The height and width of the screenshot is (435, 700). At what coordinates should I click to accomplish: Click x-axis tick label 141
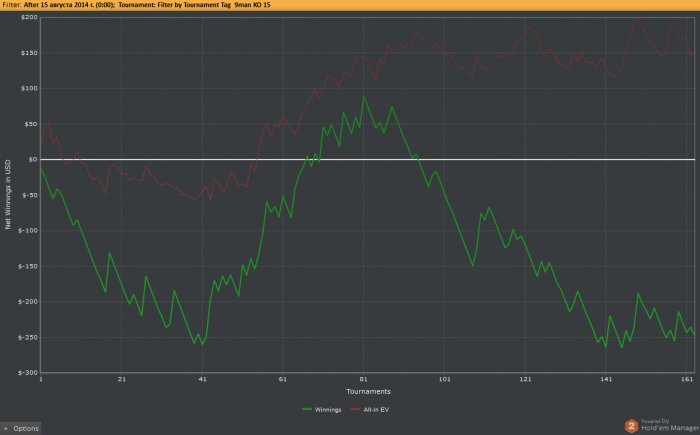[606, 379]
